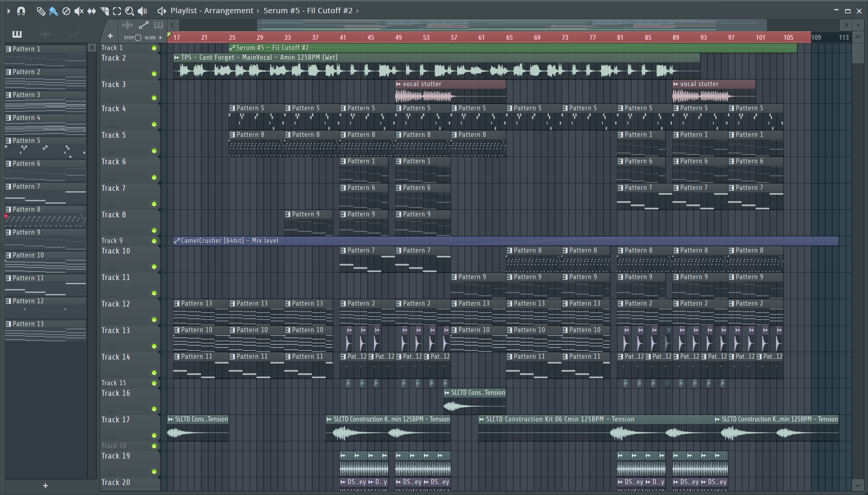Viewport: 868px width, 495px height.
Task: Toggle Track 15 mute LED
Action: coord(154,383)
